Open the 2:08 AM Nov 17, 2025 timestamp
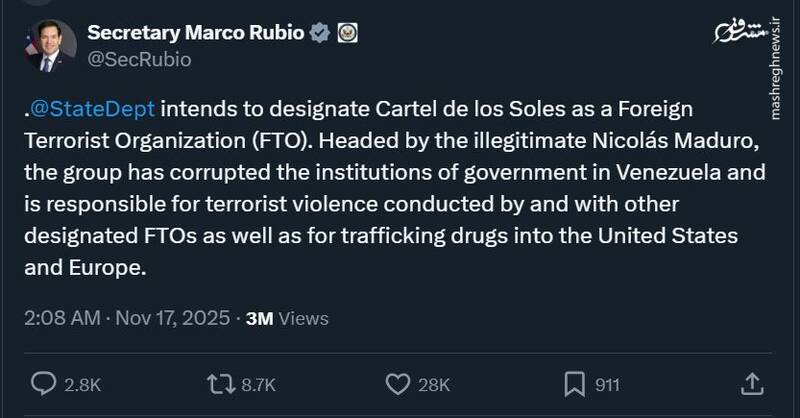This screenshot has width=800, height=418. click(x=126, y=319)
